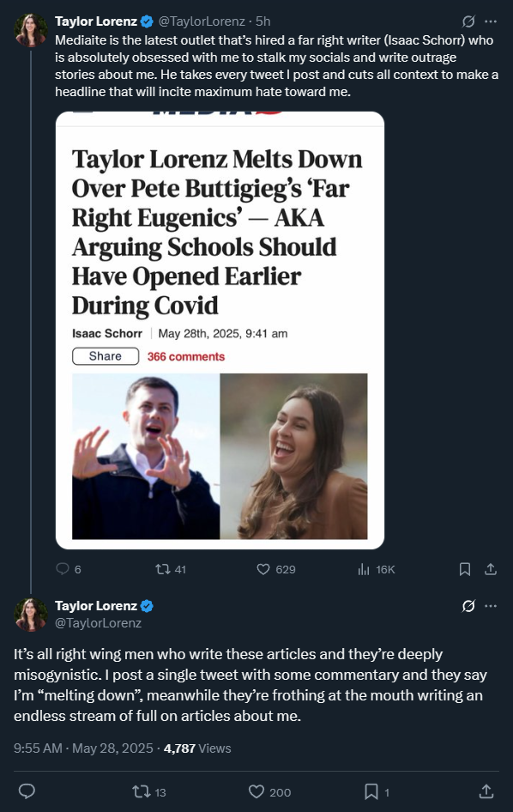Open the Grok icon on the first tweet
The image size is (513, 812).
[468, 21]
